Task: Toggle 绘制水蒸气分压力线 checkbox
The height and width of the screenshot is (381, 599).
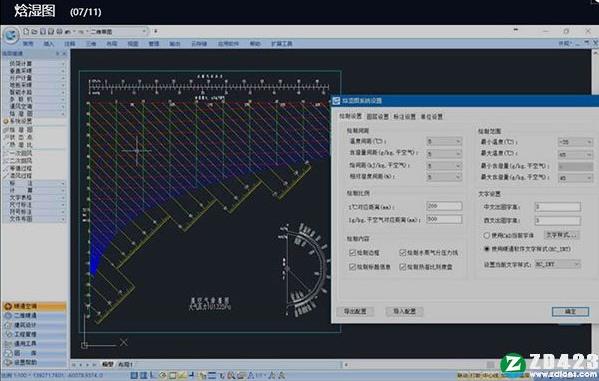Action: pos(403,253)
